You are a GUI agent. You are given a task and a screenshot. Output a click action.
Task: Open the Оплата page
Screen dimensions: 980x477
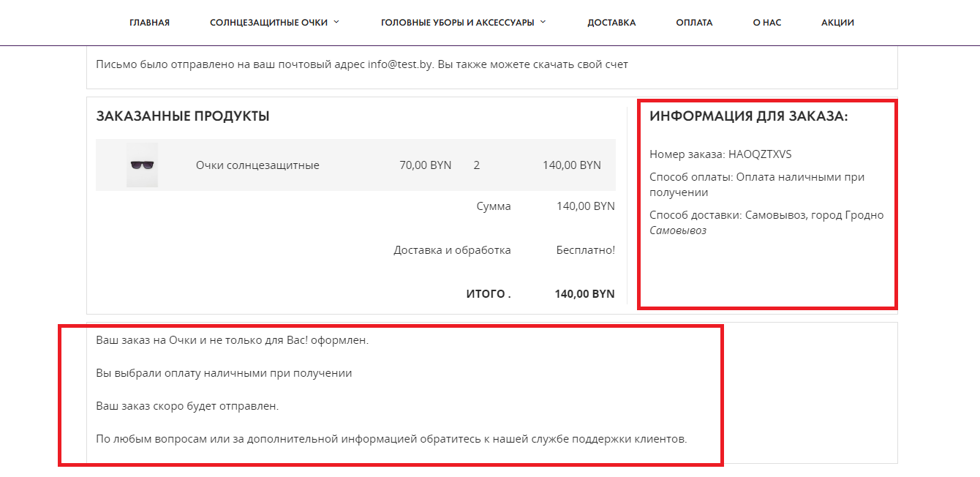[x=694, y=23]
